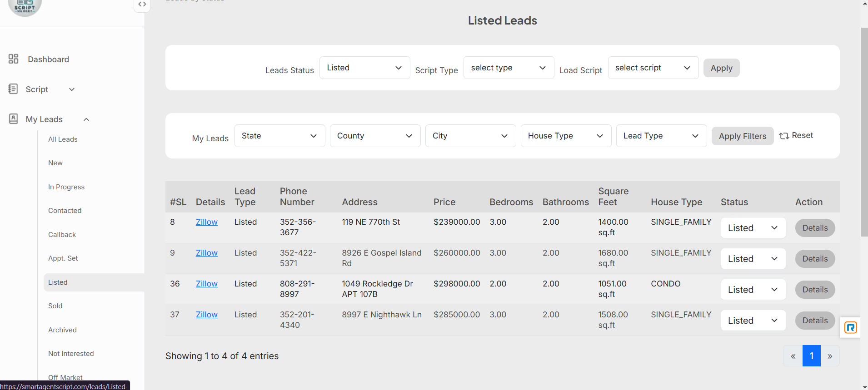This screenshot has width=868, height=390.
Task: Change status for lead 8
Action: [753, 228]
